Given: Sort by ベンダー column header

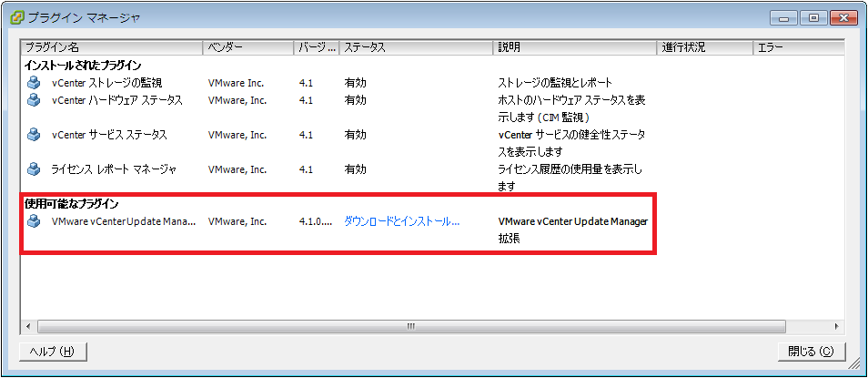Looking at the screenshot, I should click(x=248, y=47).
